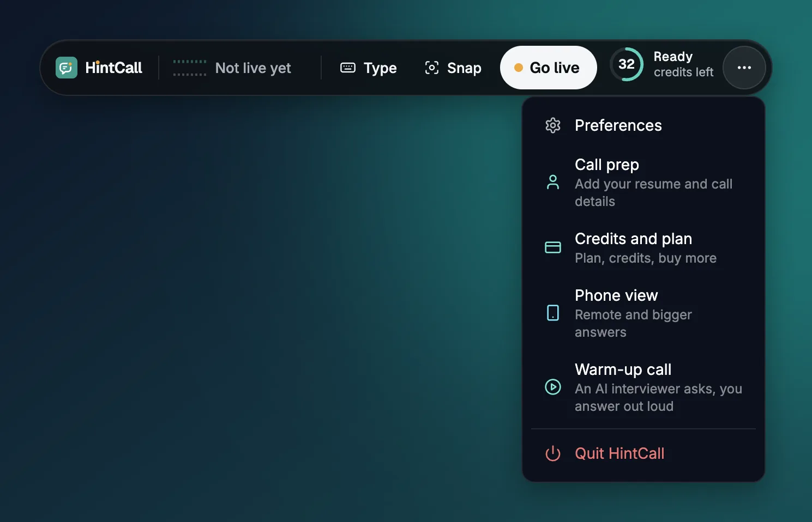Click the phone icon beside Phone view
The width and height of the screenshot is (812, 522).
click(x=553, y=313)
